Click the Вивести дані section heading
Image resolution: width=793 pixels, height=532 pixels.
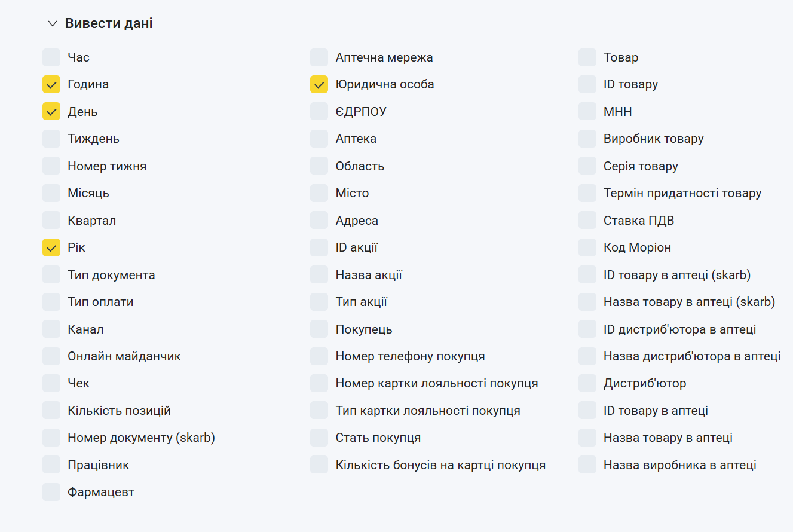pyautogui.click(x=109, y=24)
